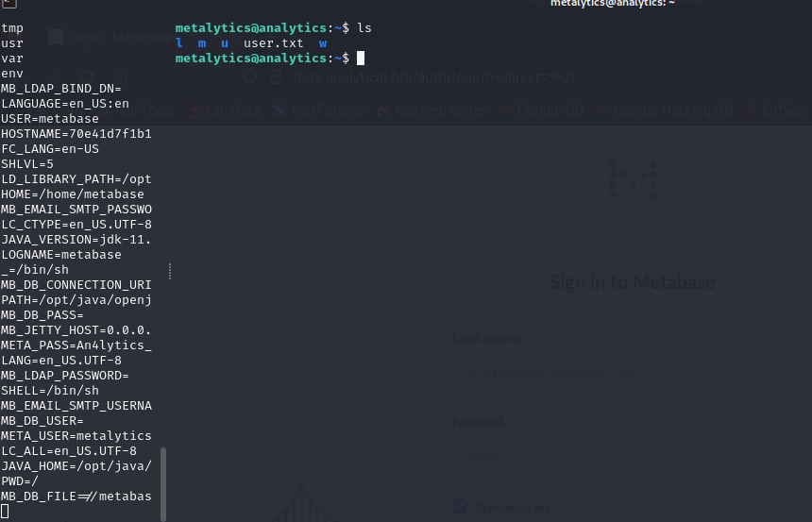Open the Kali Forums bookmark
812x522 pixels.
click(319, 110)
